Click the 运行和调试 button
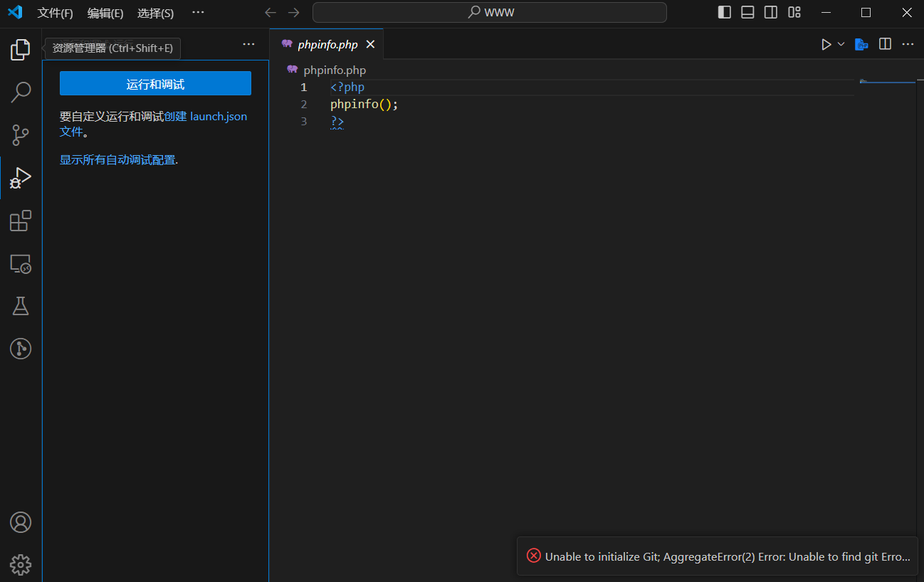 tap(155, 83)
